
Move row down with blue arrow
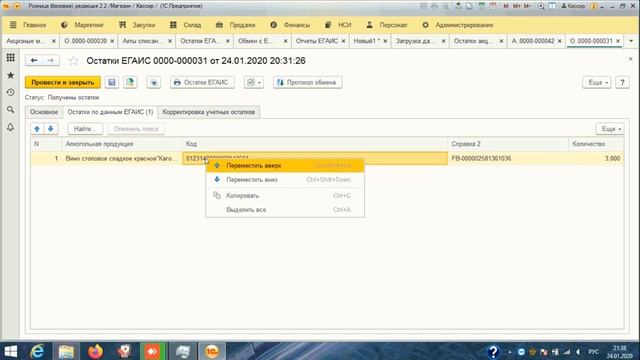point(51,129)
